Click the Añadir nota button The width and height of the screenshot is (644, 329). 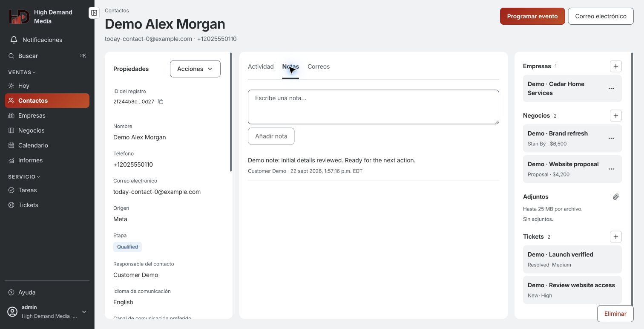pos(271,136)
